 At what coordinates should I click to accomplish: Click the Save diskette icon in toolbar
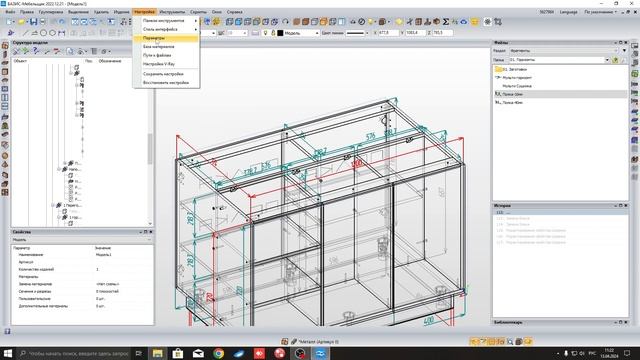33,22
